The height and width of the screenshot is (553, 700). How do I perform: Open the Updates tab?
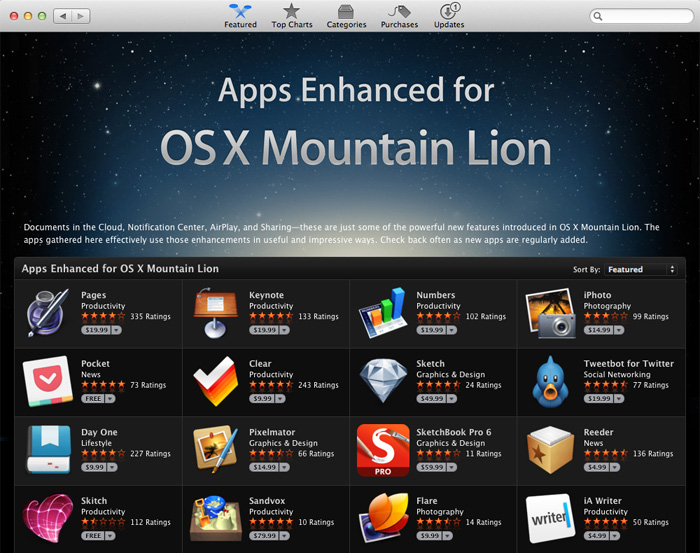tap(449, 16)
